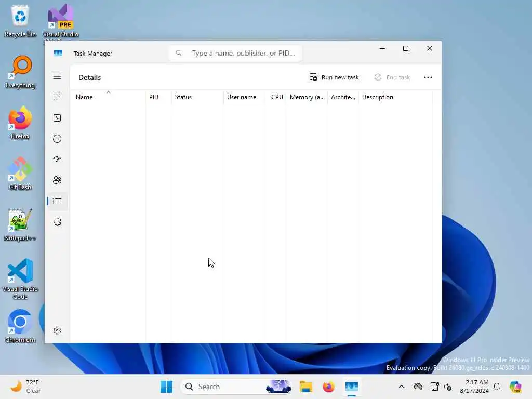Click the cloud sync tray icon
The width and height of the screenshot is (532, 399).
418,387
